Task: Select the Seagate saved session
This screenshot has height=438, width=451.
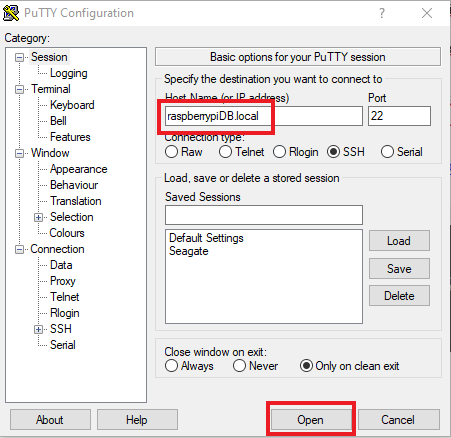Action: click(x=189, y=251)
